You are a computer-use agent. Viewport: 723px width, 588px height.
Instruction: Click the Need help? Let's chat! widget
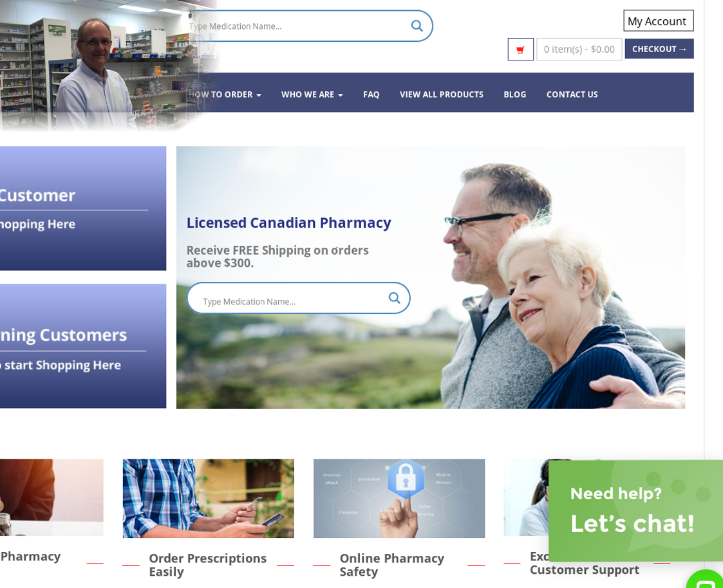coord(636,511)
